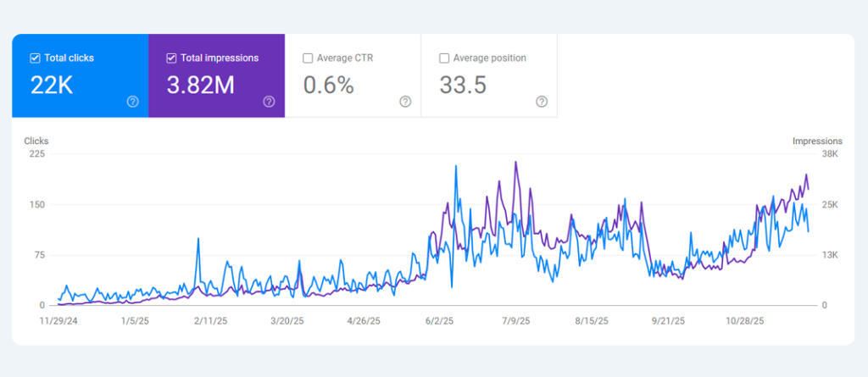The height and width of the screenshot is (377, 868).
Task: Tick the Average position checkbox
Action: coord(444,58)
